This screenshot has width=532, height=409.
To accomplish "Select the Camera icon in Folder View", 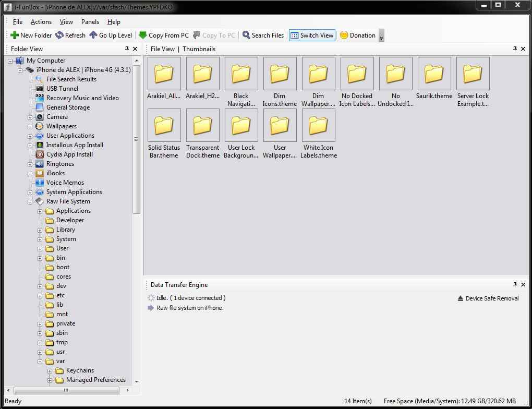I will 40,117.
